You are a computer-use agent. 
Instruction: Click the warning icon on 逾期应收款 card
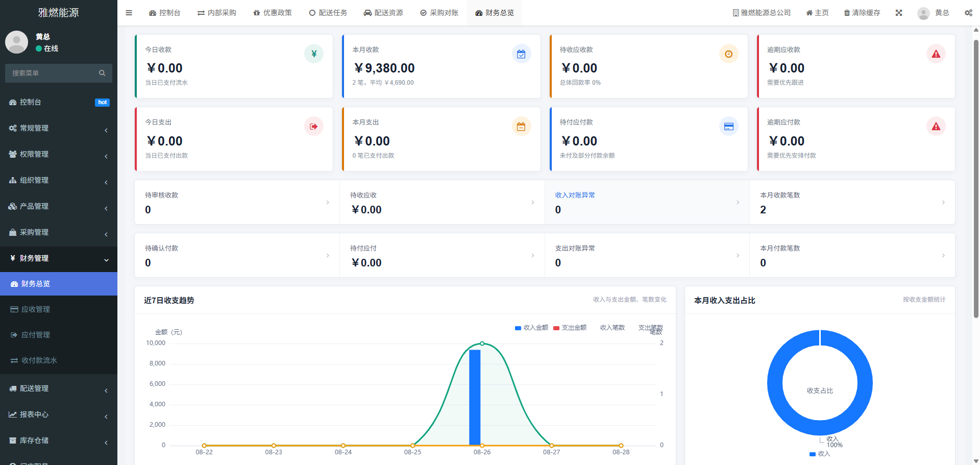(936, 54)
